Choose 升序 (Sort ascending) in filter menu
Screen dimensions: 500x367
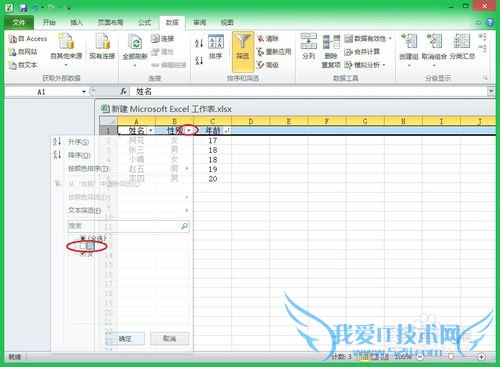79,142
